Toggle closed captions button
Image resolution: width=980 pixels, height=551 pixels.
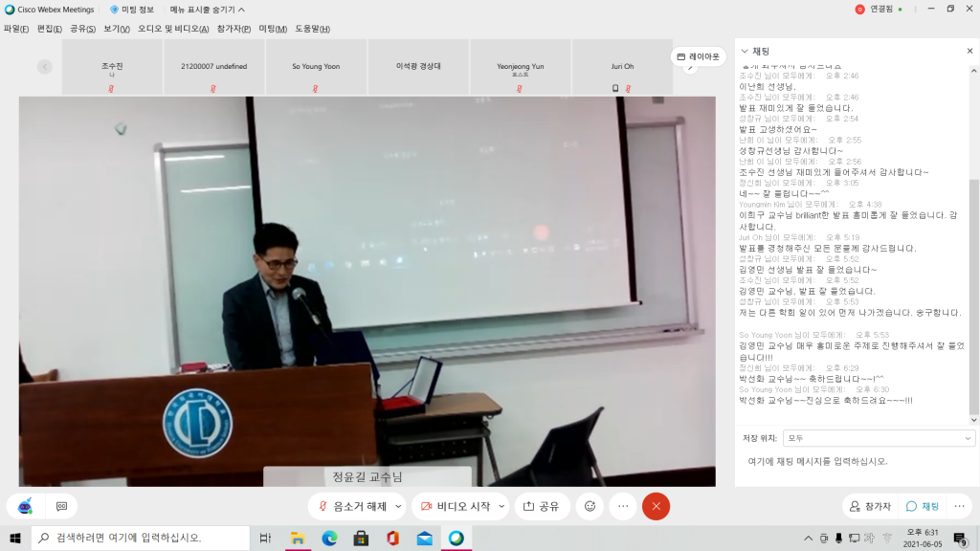pos(61,506)
